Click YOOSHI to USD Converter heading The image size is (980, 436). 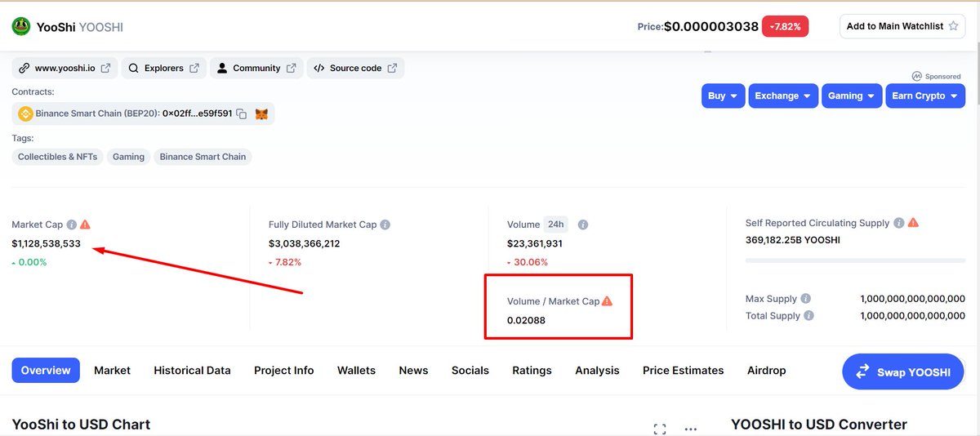point(819,425)
